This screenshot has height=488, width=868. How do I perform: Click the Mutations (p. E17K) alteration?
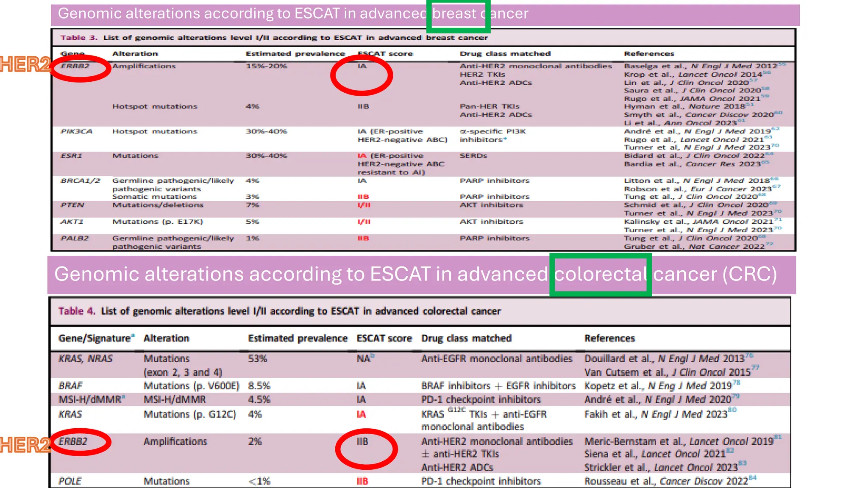pos(158,222)
